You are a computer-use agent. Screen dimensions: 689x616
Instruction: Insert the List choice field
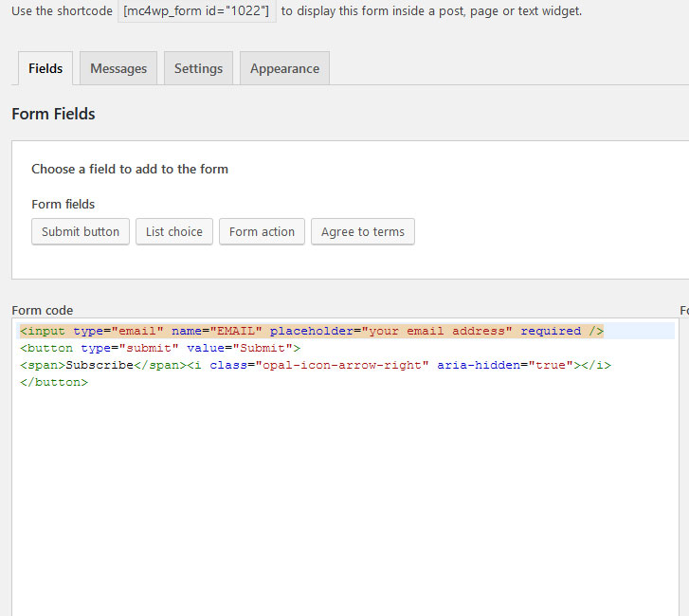pos(174,231)
